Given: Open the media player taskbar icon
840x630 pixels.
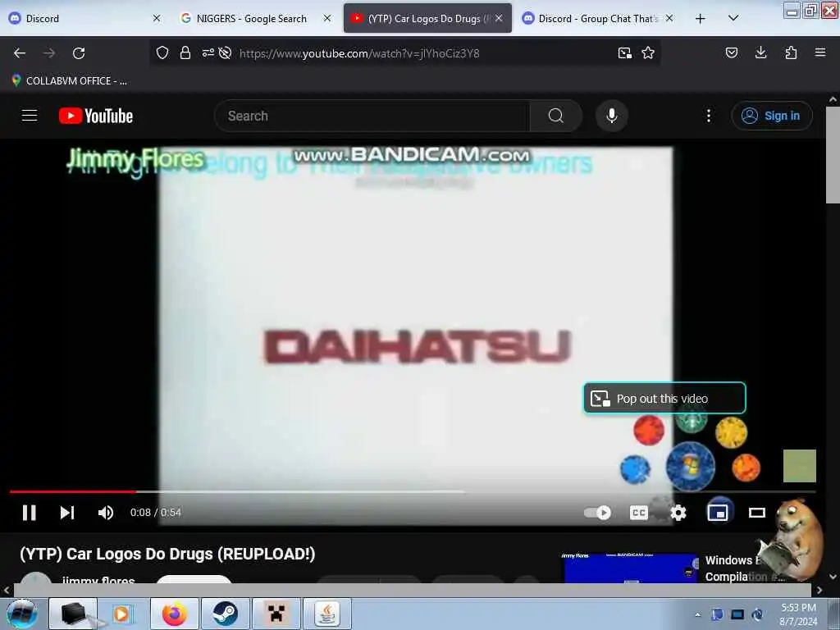Looking at the screenshot, I should click(121, 614).
